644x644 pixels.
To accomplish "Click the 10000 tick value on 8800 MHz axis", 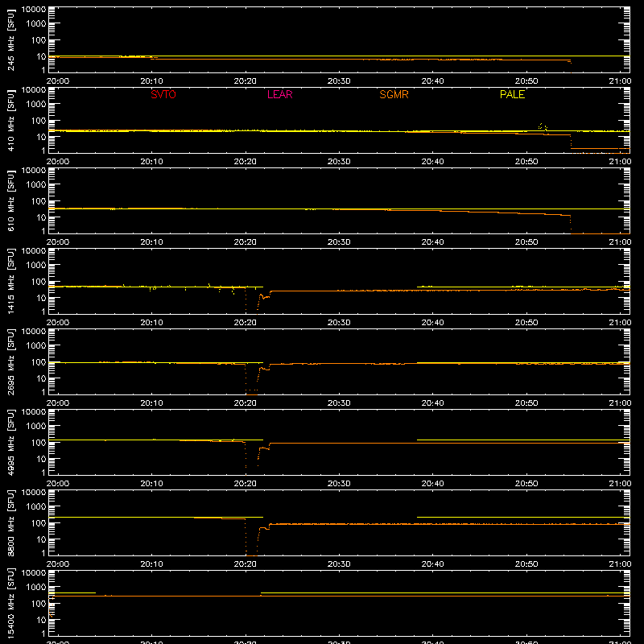I will [x=34, y=493].
